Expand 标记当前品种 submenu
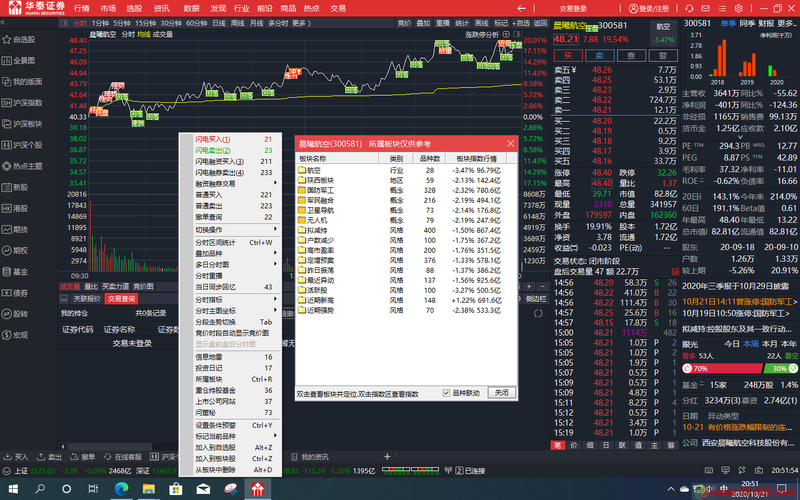800x500 pixels. 233,436
